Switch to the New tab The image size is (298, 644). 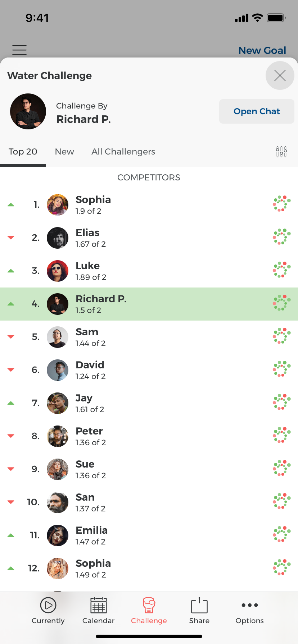64,151
